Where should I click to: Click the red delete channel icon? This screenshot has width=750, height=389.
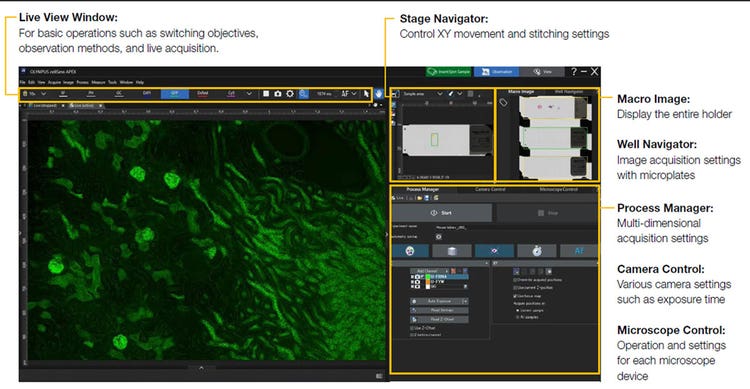tap(453, 271)
